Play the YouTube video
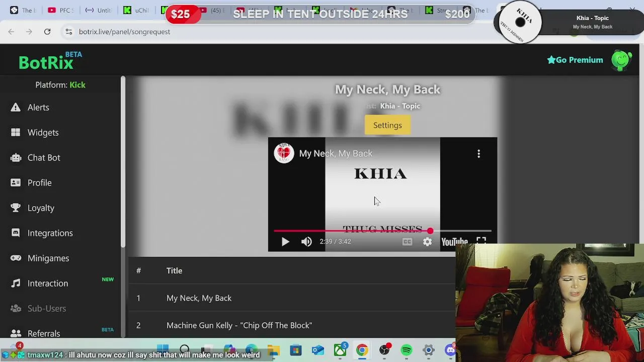The image size is (644, 362). pyautogui.click(x=285, y=242)
